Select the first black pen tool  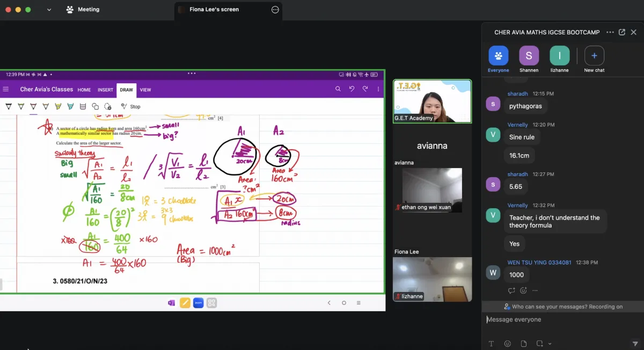point(9,106)
